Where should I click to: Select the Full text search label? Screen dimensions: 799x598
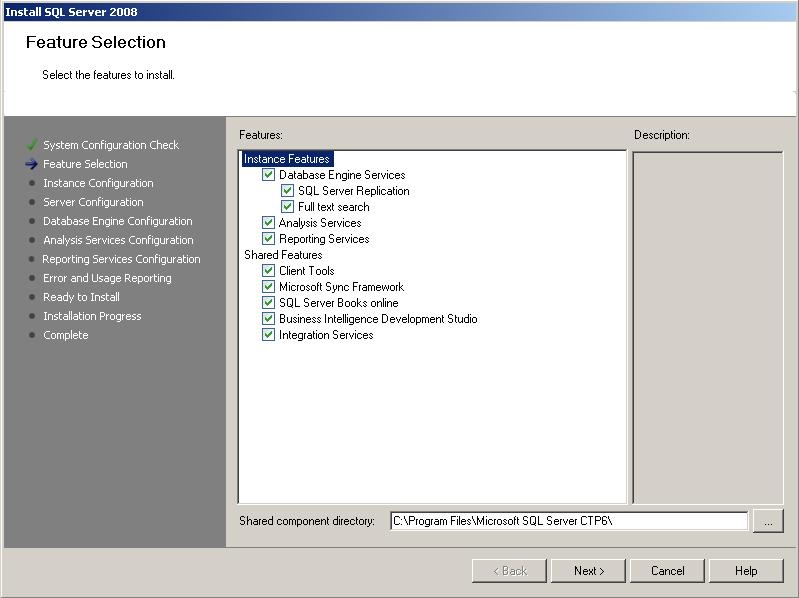point(334,207)
